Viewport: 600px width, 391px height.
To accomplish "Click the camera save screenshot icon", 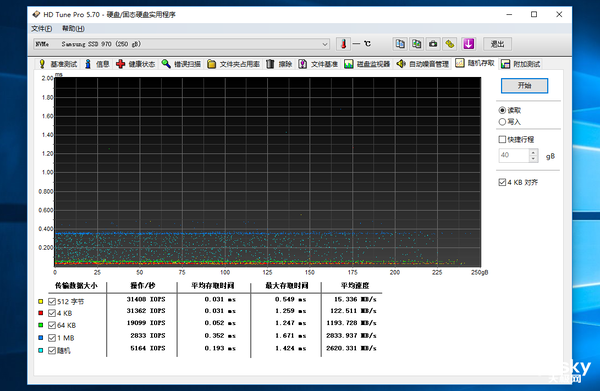I will click(x=433, y=44).
